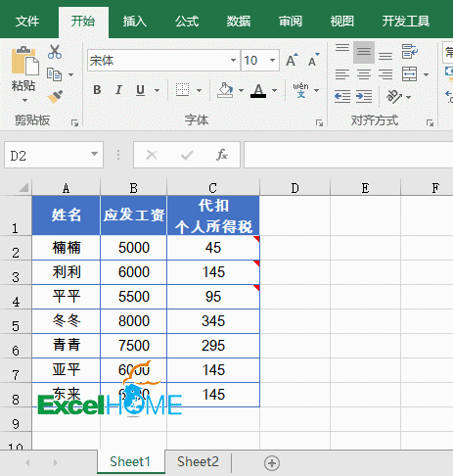
Task: Select all cells via corner triangle
Action: (23, 188)
